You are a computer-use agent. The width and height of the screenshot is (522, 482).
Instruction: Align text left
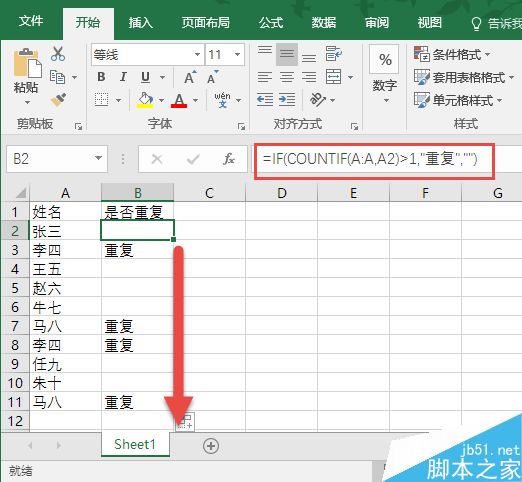tap(265, 77)
